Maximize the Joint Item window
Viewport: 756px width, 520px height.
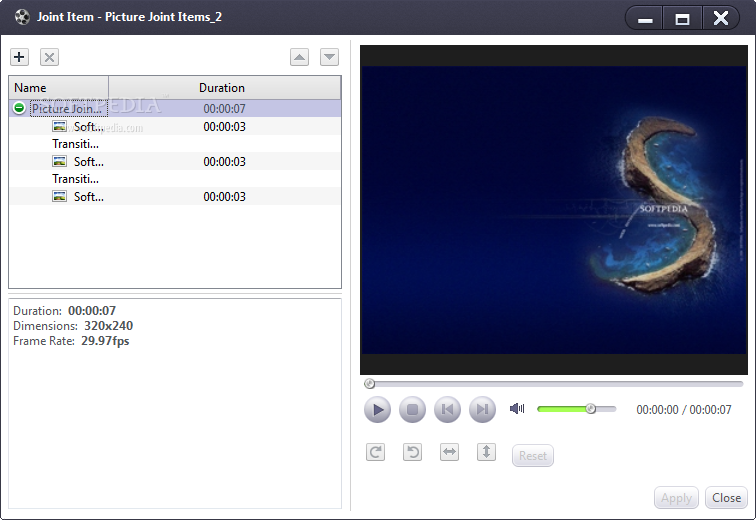[682, 19]
